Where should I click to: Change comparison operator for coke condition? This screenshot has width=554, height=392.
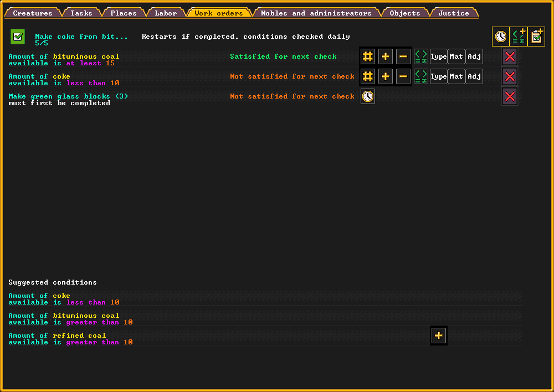[421, 76]
